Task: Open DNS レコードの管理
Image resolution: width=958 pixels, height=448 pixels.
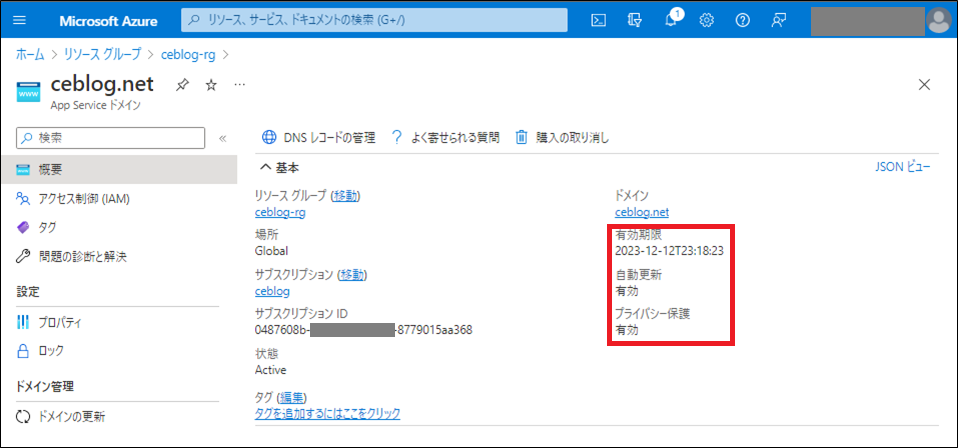Action: point(318,138)
